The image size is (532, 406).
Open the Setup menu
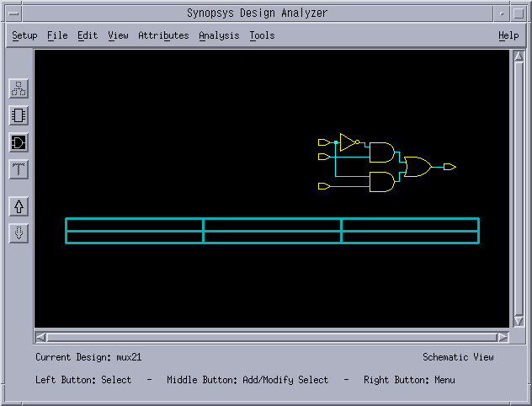click(24, 35)
